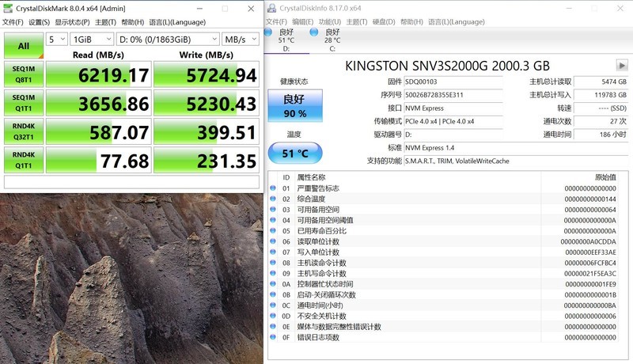Viewport: 633px width, 364px height.
Task: Click total host reads value 5474 GB
Action: [x=601, y=82]
